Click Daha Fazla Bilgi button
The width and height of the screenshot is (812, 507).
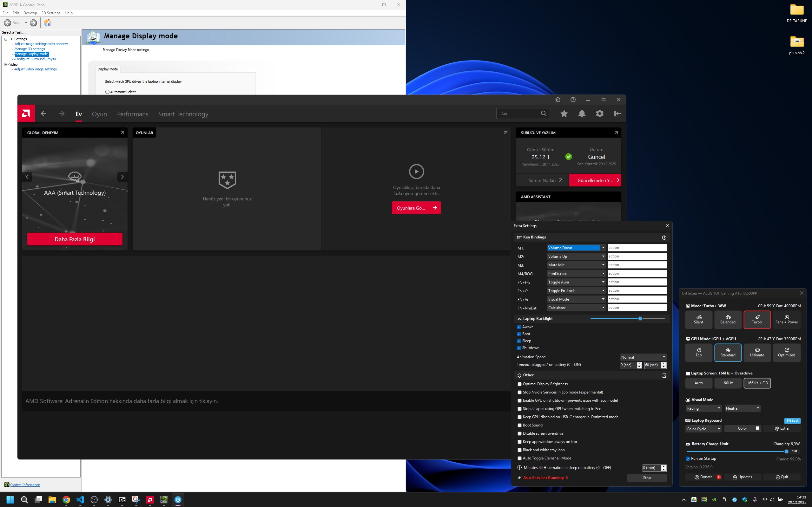click(75, 239)
